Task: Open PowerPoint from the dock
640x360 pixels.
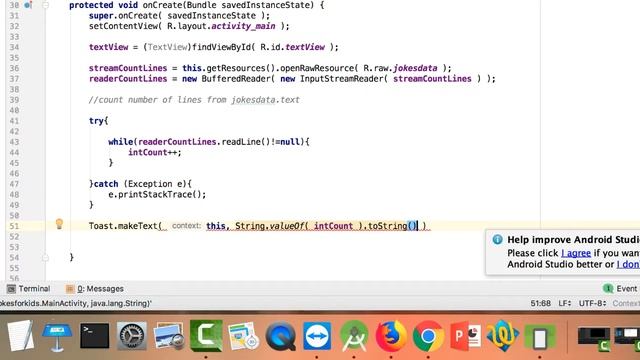Action: 466,336
